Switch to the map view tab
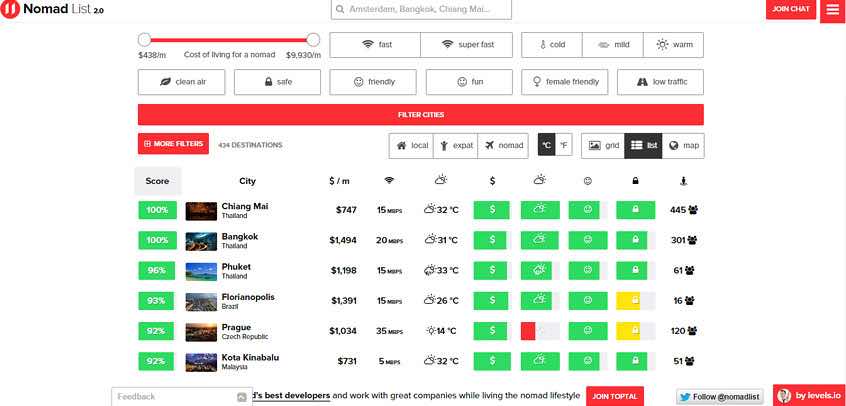The height and width of the screenshot is (406, 846). tap(684, 145)
